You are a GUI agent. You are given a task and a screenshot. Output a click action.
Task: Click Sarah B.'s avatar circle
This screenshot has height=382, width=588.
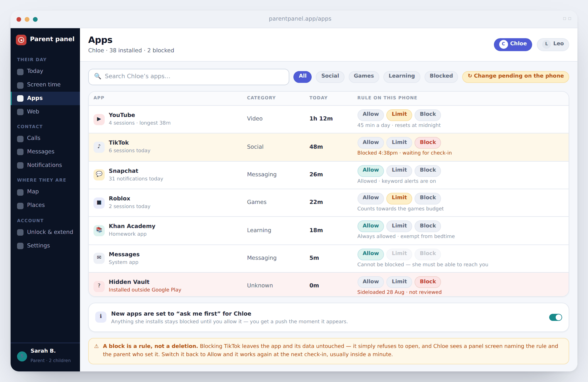click(x=22, y=356)
